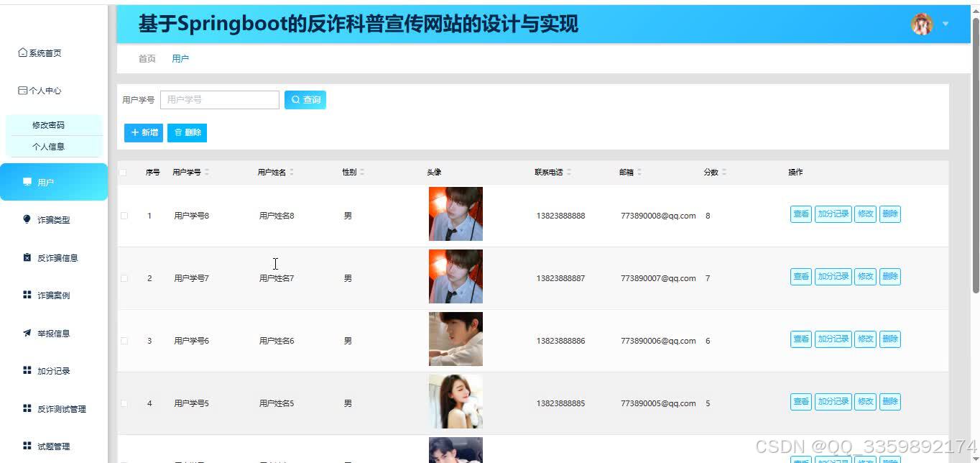Click avatar thumbnail of 用户姓名6
Image resolution: width=980 pixels, height=463 pixels.
(x=456, y=339)
